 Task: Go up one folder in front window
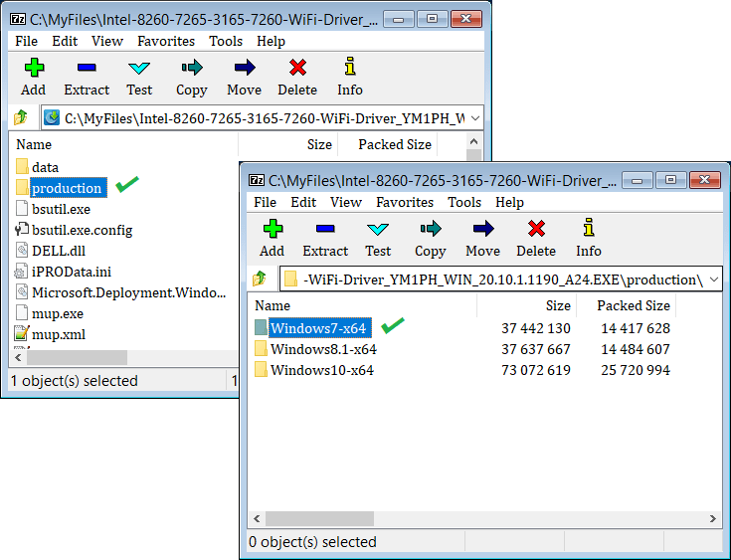260,280
